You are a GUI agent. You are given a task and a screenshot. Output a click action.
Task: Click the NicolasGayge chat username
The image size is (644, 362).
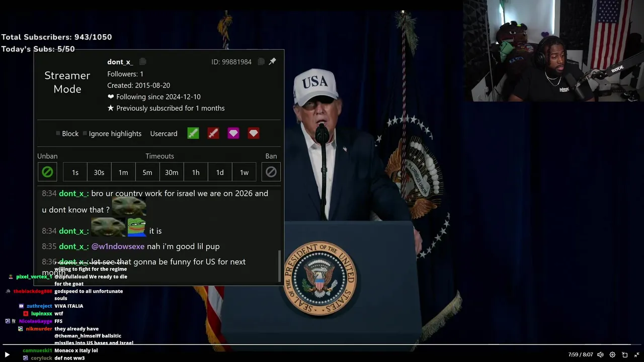(x=35, y=321)
